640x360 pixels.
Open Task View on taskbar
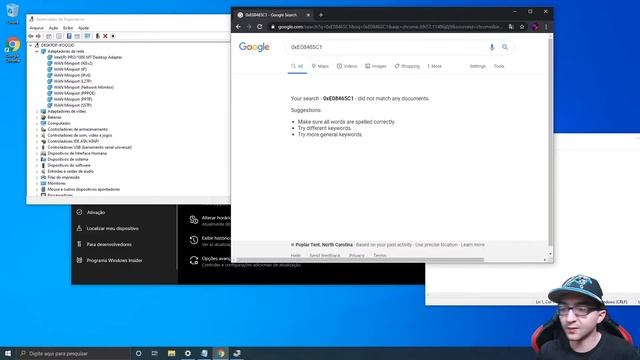point(155,353)
